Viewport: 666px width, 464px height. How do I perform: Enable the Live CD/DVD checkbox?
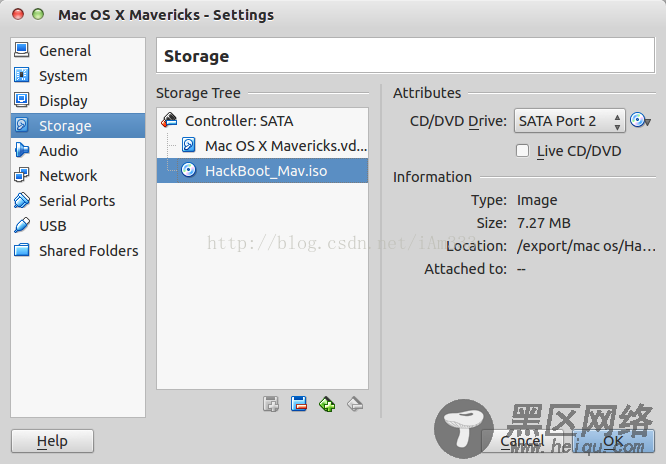(x=522, y=151)
